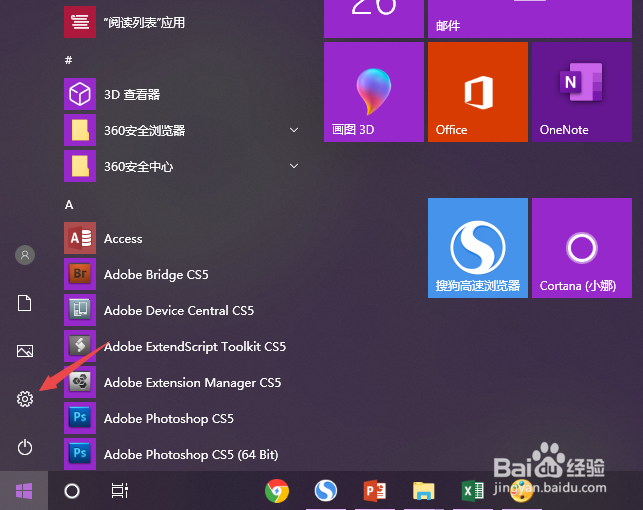Open the calendar date tile

click(x=374, y=19)
